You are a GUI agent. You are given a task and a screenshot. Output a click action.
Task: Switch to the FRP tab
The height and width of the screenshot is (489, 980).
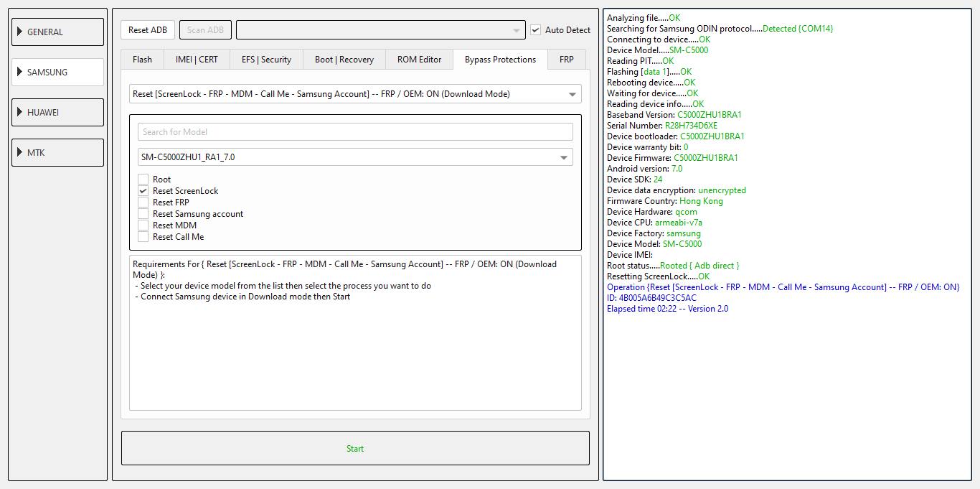tap(567, 60)
